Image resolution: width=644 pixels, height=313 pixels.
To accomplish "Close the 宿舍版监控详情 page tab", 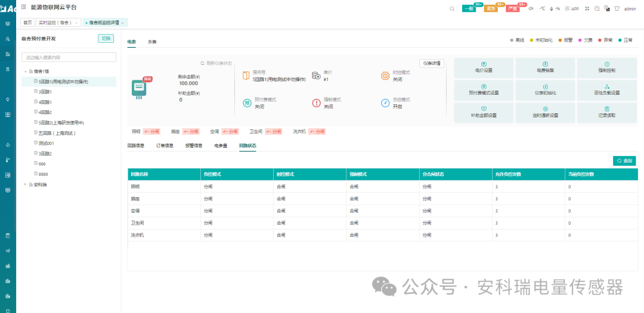I will click(x=122, y=23).
